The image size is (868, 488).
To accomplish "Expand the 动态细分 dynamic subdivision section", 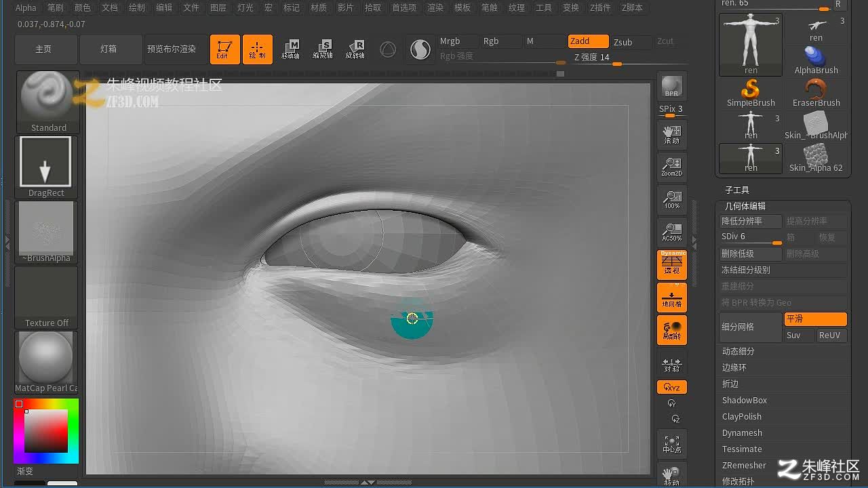I will [738, 351].
